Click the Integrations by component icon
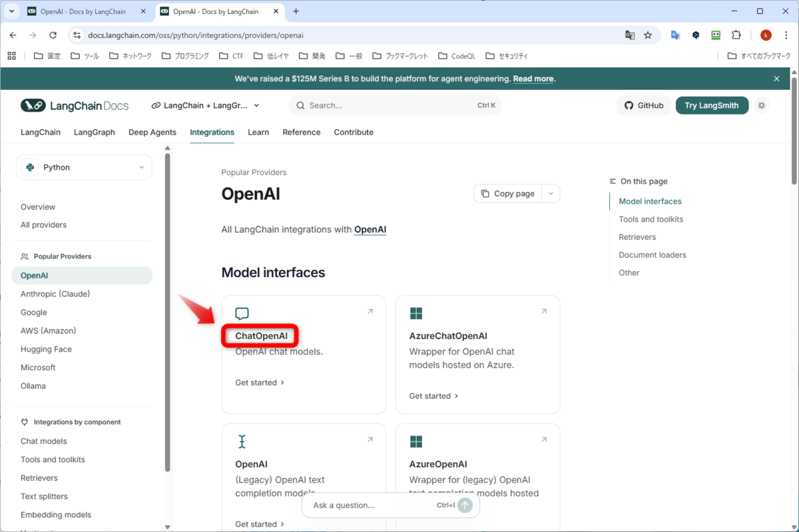Image resolution: width=799 pixels, height=532 pixels. [x=24, y=421]
